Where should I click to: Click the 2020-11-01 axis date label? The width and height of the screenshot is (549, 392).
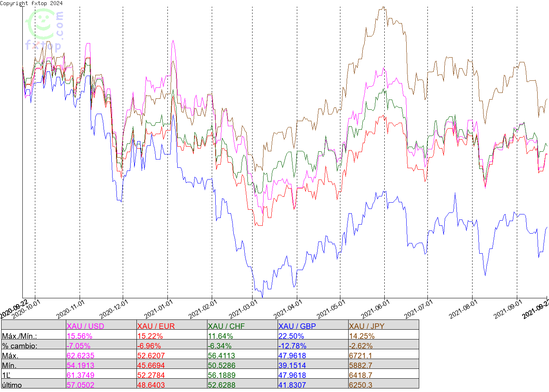pyautogui.click(x=71, y=309)
